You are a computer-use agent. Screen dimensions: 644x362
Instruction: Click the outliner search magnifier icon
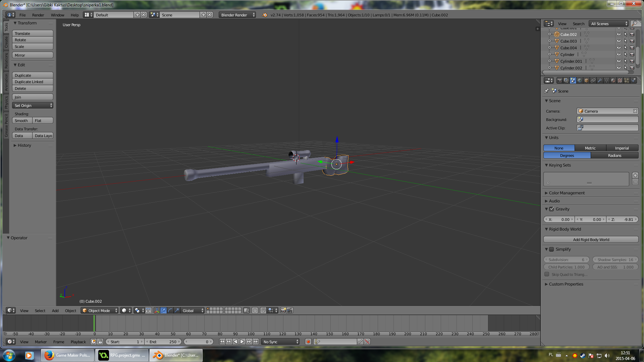634,23
